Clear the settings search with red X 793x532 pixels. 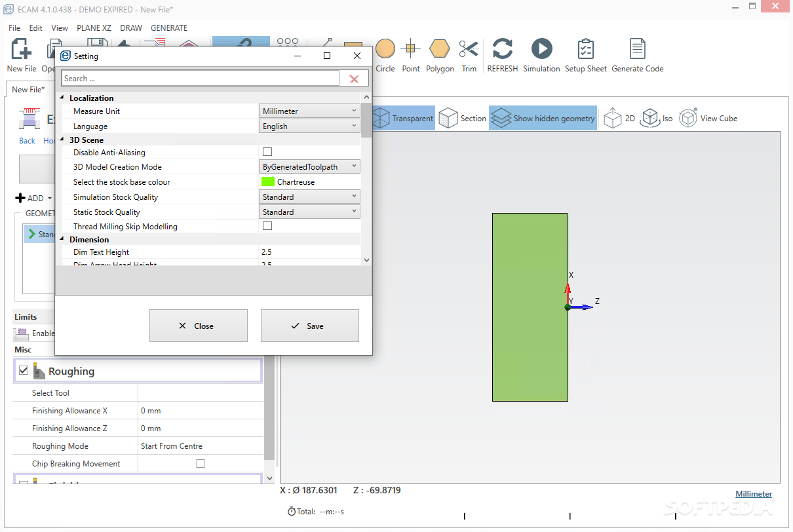[x=354, y=79]
